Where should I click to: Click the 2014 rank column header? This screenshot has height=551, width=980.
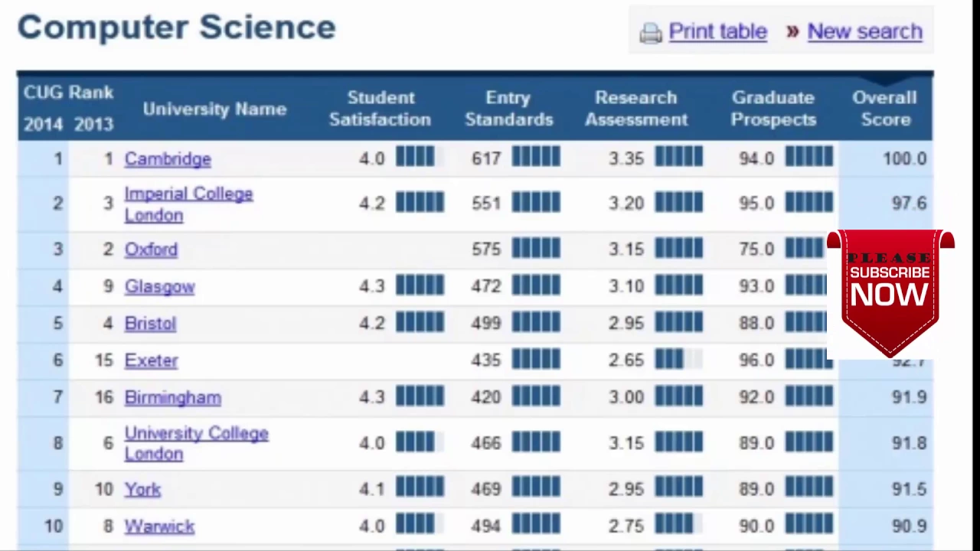tap(43, 124)
